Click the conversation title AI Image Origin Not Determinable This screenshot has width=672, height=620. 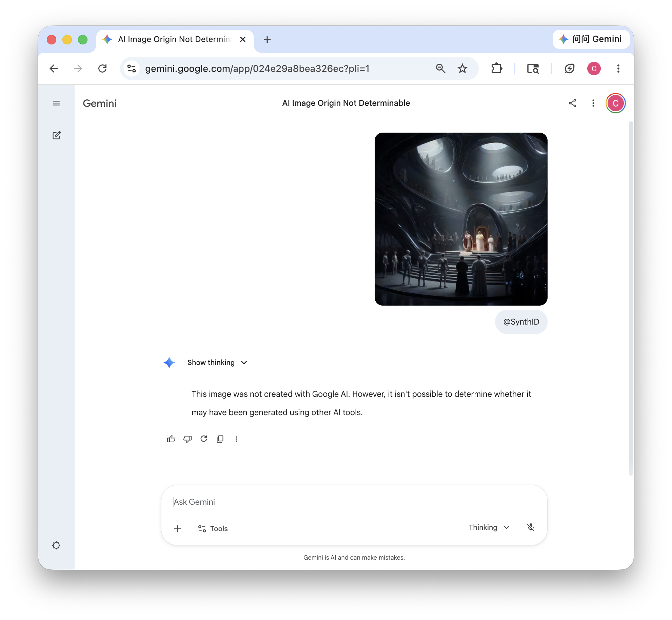click(346, 103)
